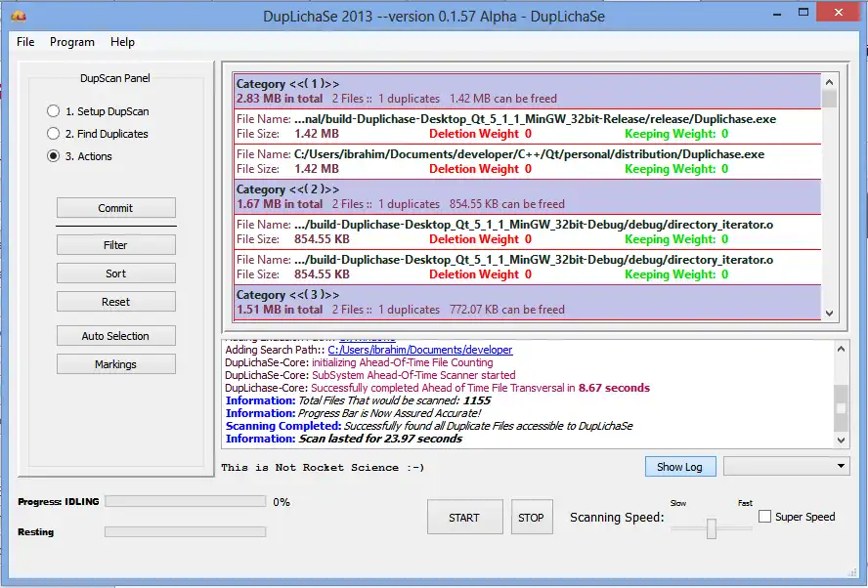868x588 pixels.
Task: Click "854.55 KB can be freed" text
Action: [507, 204]
